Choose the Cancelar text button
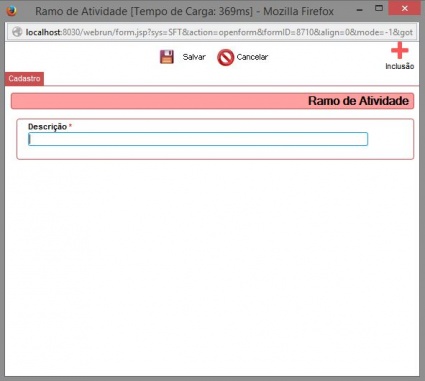 pyautogui.click(x=252, y=57)
